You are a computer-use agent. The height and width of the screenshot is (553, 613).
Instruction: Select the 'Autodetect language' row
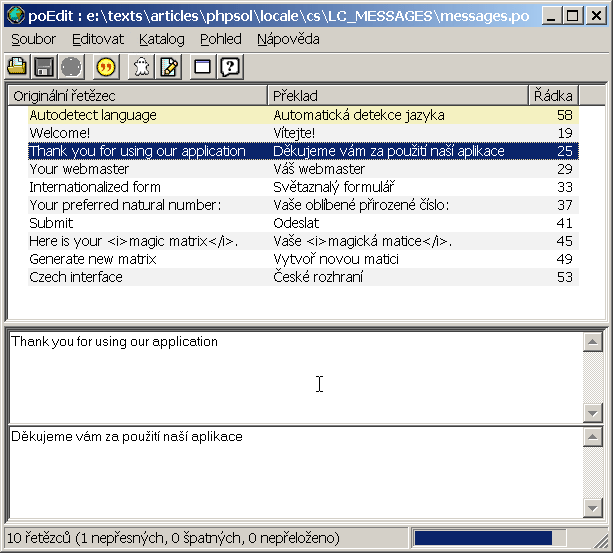point(303,115)
